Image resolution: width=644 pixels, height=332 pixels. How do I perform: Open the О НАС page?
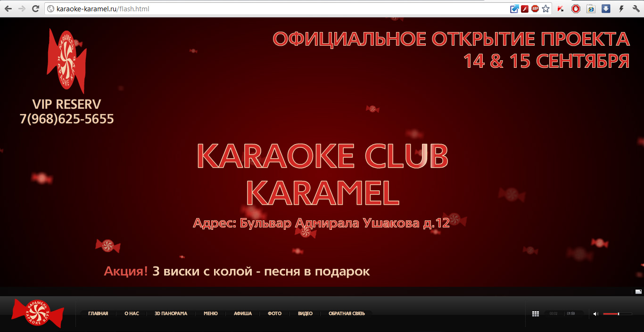(x=131, y=313)
